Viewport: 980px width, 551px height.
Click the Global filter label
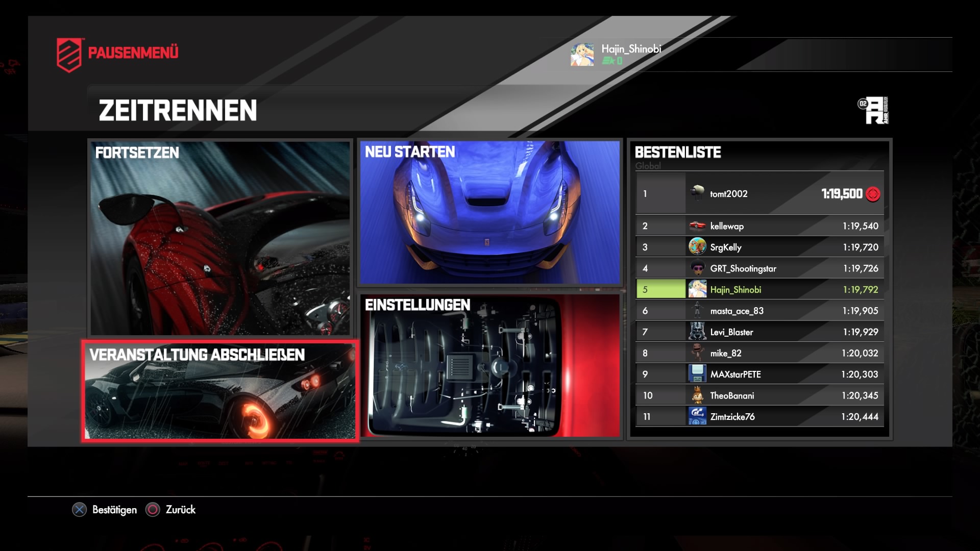[648, 166]
